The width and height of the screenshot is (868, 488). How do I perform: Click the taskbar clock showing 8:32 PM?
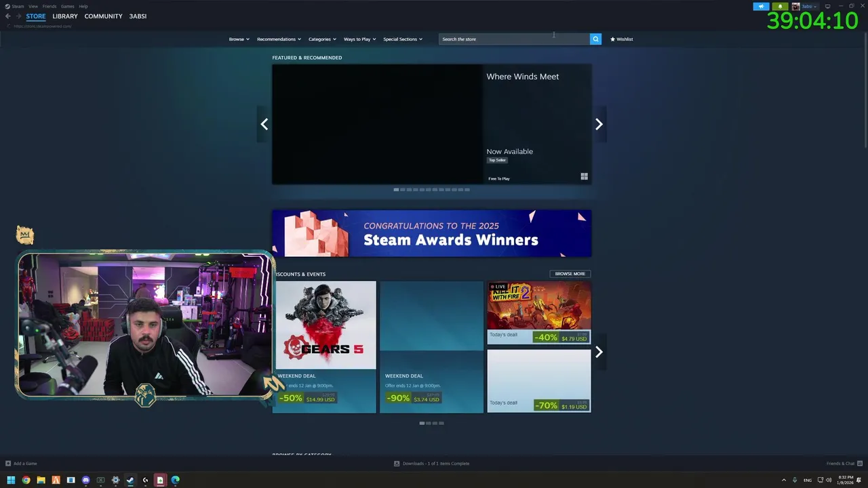click(846, 480)
